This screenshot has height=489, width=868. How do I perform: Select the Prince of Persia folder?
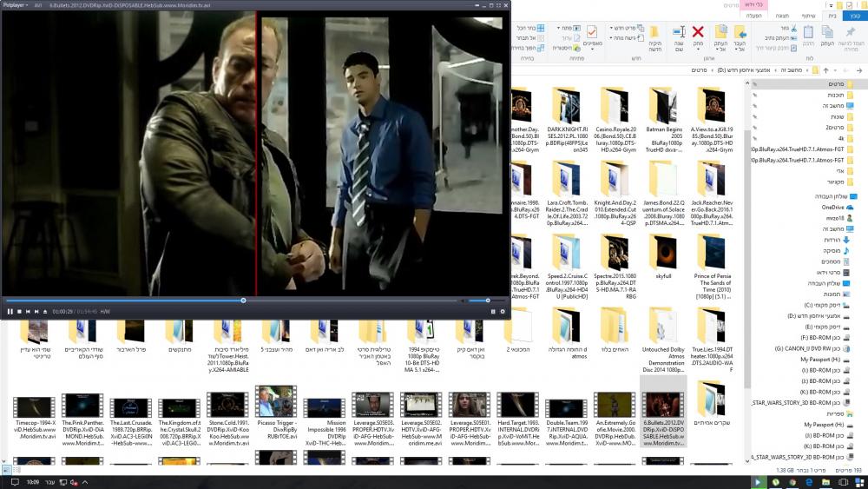712,267
